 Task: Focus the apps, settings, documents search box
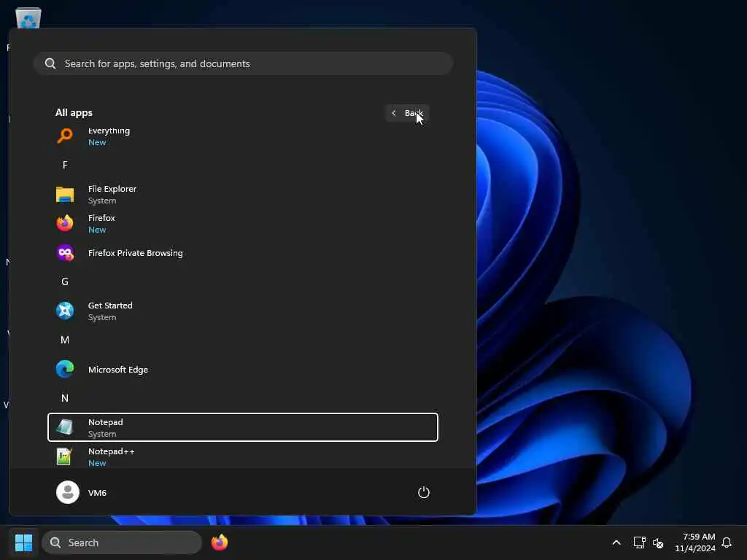click(243, 63)
